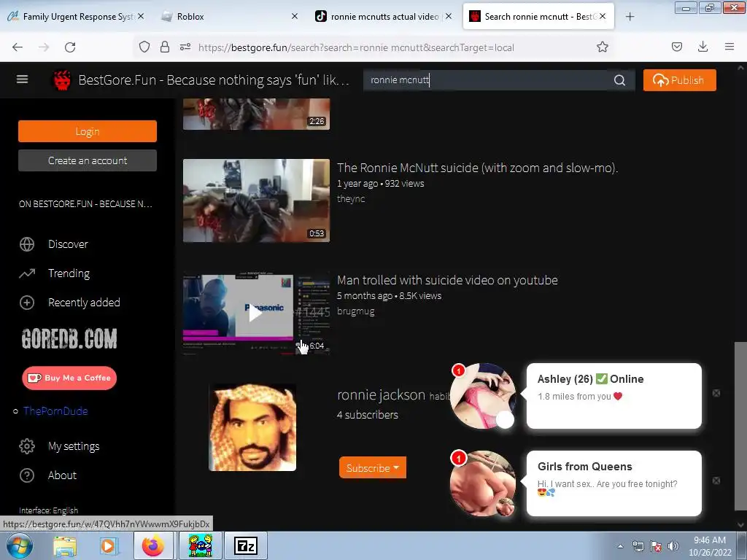Open the network tray icon
The width and height of the screenshot is (747, 560).
pyautogui.click(x=638, y=546)
